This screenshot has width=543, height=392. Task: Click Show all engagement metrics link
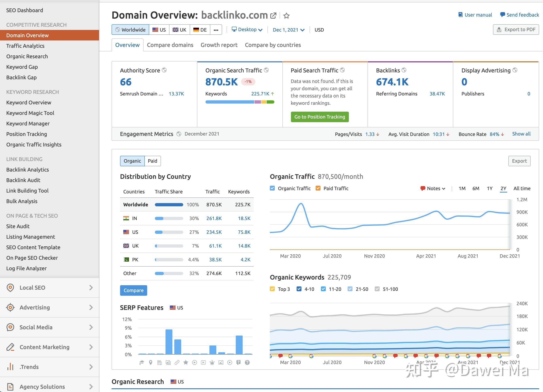(x=521, y=134)
